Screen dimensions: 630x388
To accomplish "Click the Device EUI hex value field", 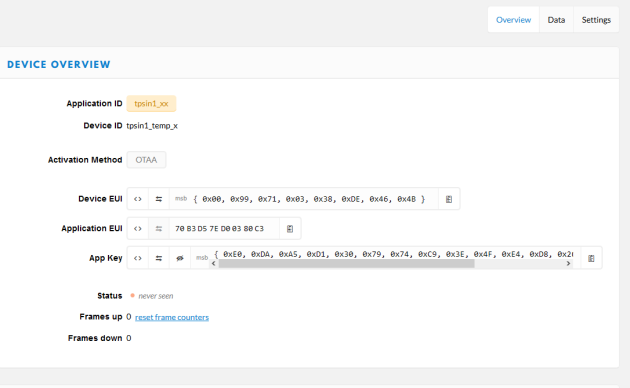I will 304,199.
